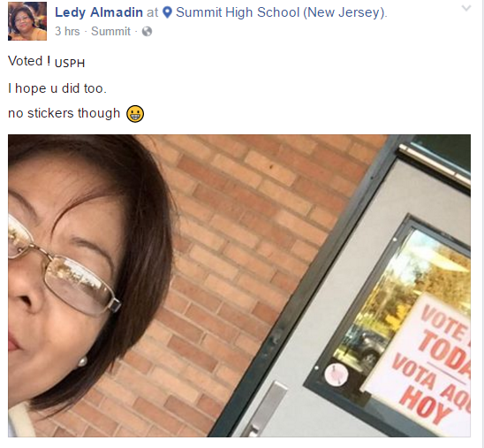Click 'no stickers though' text line
This screenshot has width=484, height=448.
pyautogui.click(x=64, y=113)
